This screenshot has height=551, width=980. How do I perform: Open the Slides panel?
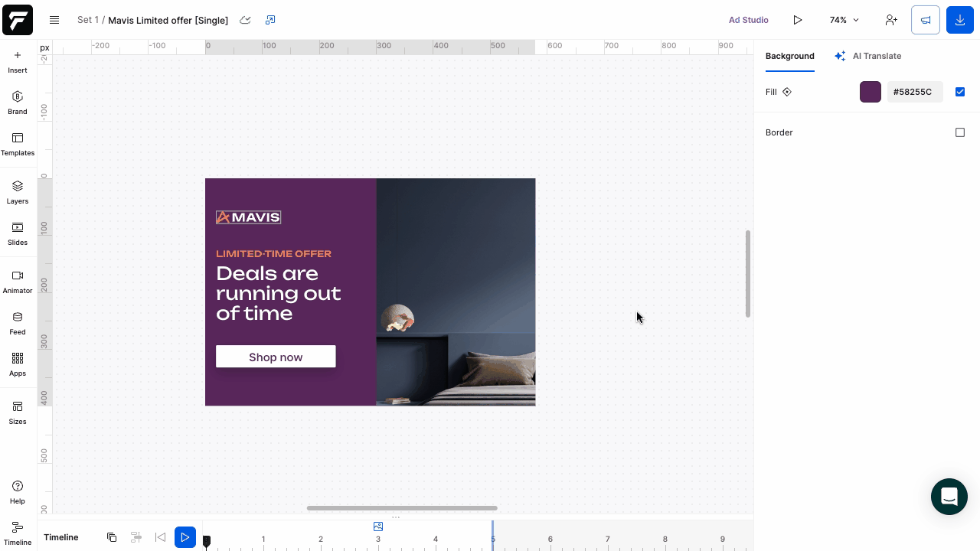point(18,234)
